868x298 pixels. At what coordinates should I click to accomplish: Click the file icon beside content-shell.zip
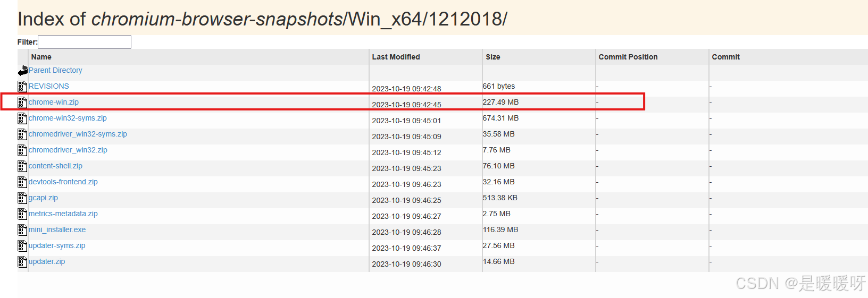pyautogui.click(x=22, y=166)
